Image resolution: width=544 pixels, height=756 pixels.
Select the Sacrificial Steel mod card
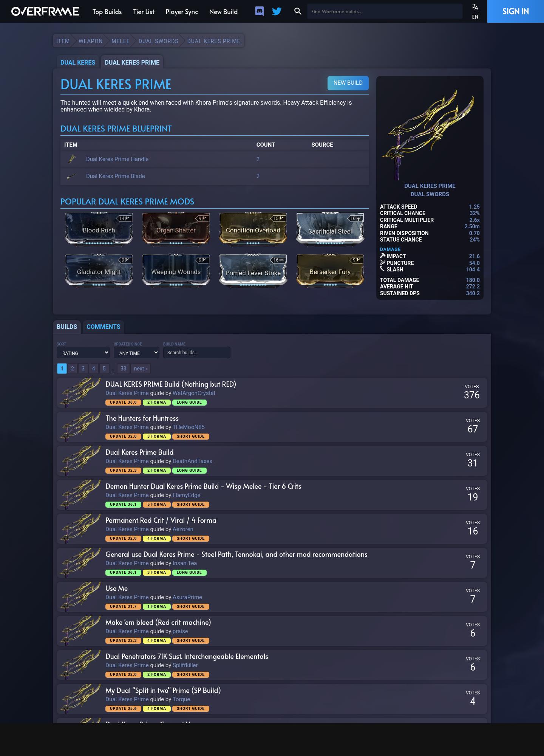pyautogui.click(x=330, y=229)
